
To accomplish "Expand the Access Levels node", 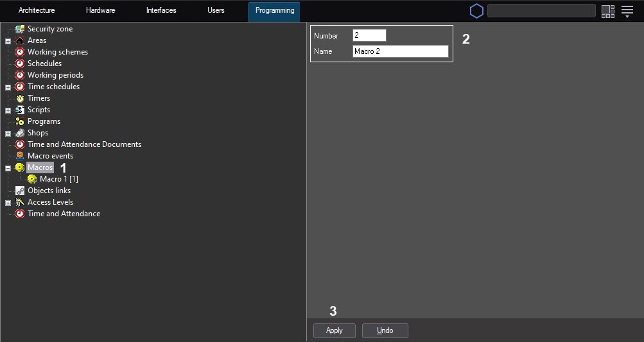I will pos(8,203).
